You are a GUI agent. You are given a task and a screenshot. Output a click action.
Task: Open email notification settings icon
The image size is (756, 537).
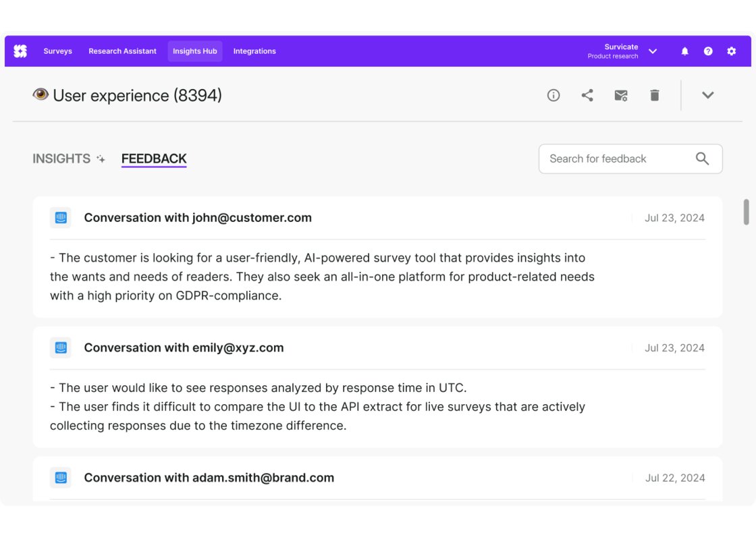(621, 95)
